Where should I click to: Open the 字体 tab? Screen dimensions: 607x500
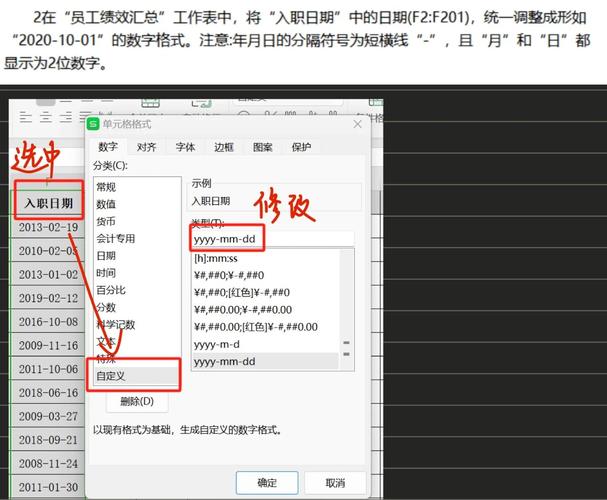pyautogui.click(x=185, y=147)
